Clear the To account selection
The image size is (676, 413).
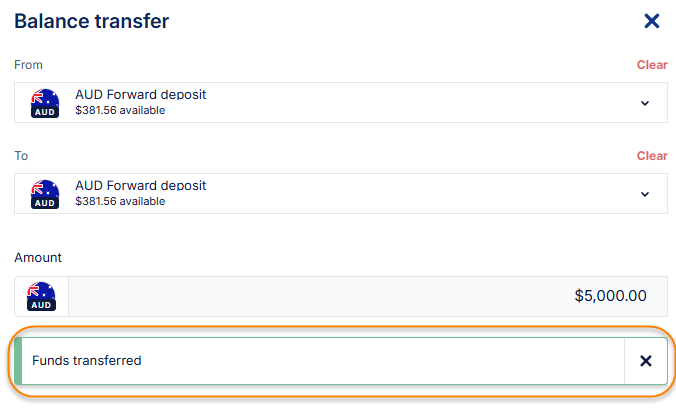click(x=652, y=156)
